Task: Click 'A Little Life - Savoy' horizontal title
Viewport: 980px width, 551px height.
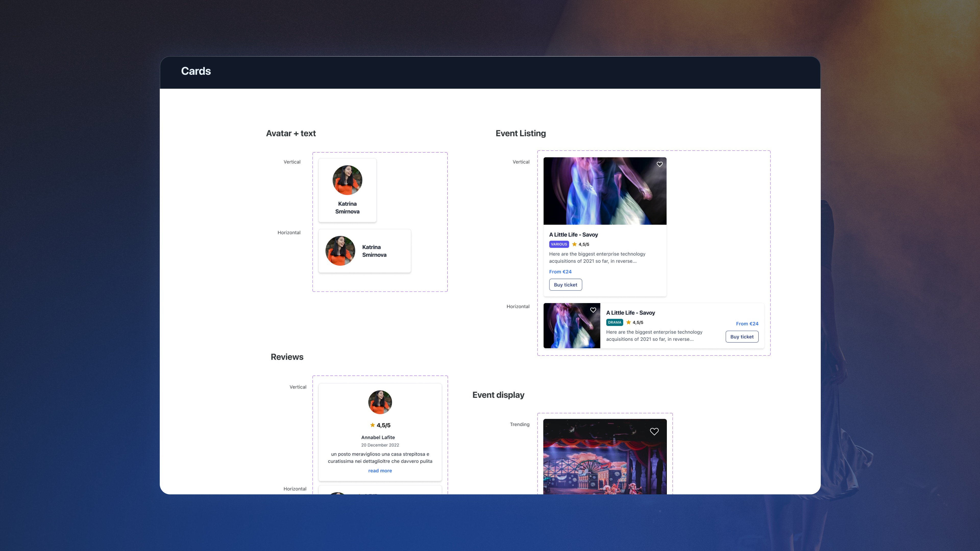Action: point(630,312)
